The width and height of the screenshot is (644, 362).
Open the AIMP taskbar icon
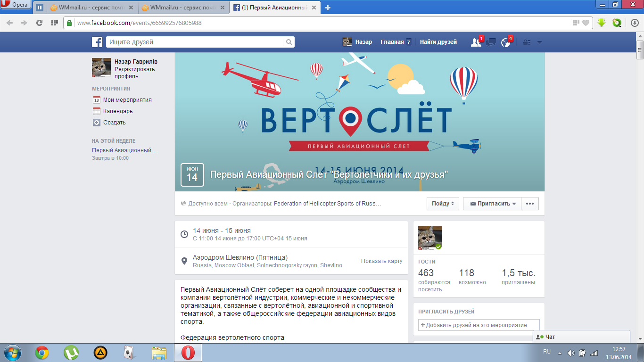[100, 353]
